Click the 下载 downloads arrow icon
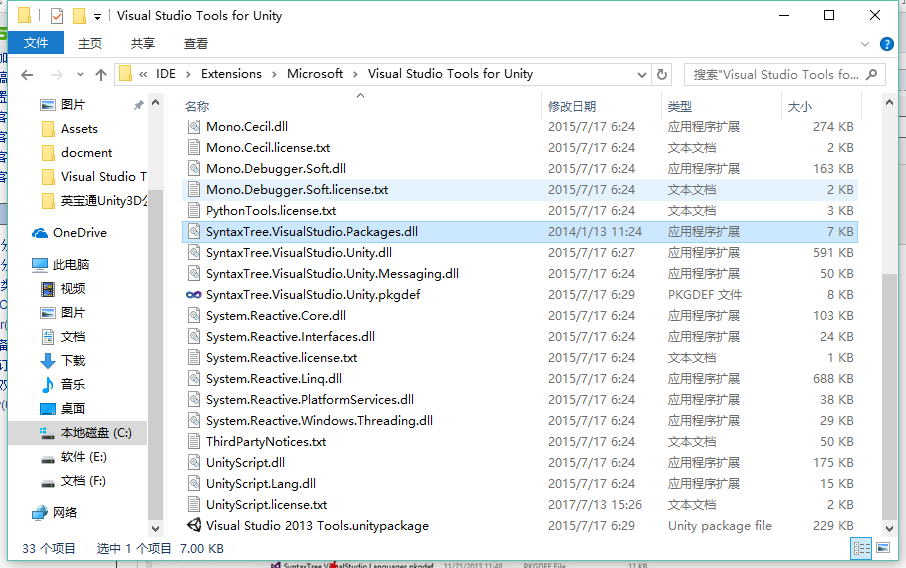Screen dimensions: 906x568 [x=48, y=361]
